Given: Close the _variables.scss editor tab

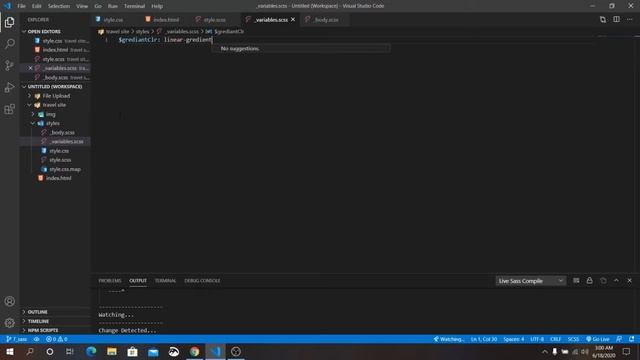Looking at the screenshot, I should 293,20.
